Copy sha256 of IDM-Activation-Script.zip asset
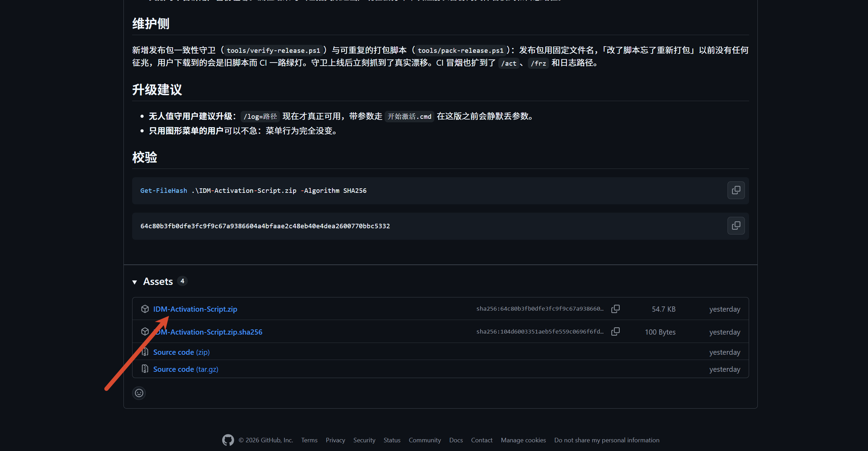 [616, 309]
